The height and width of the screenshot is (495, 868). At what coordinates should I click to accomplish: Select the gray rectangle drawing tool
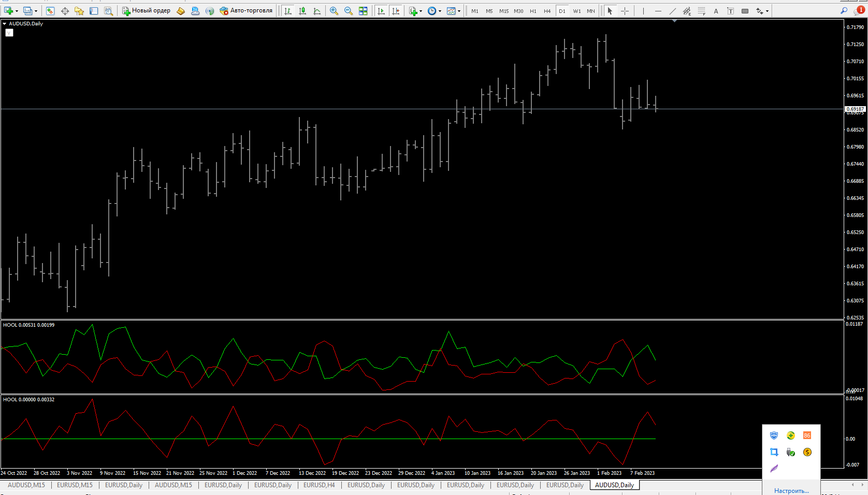click(x=745, y=11)
